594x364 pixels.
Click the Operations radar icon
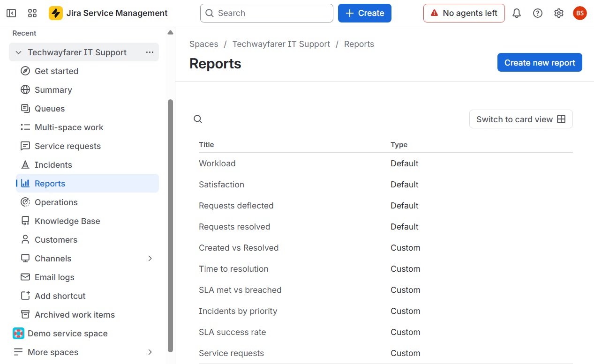(25, 202)
